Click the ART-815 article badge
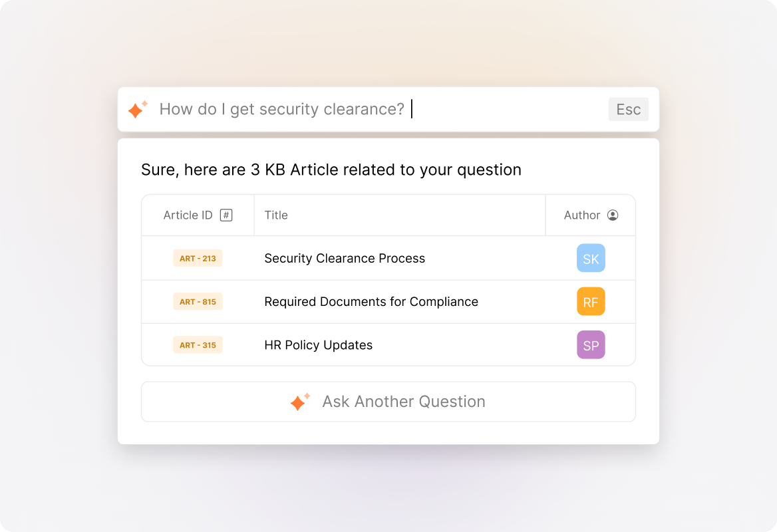This screenshot has height=532, width=777. (x=198, y=301)
